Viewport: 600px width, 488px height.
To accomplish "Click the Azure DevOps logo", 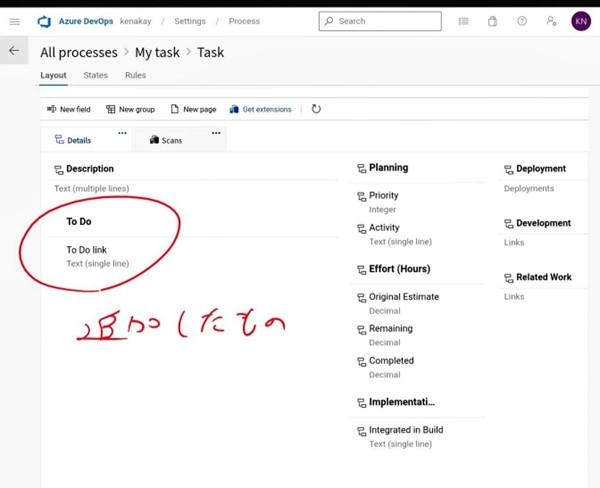I will coord(44,21).
